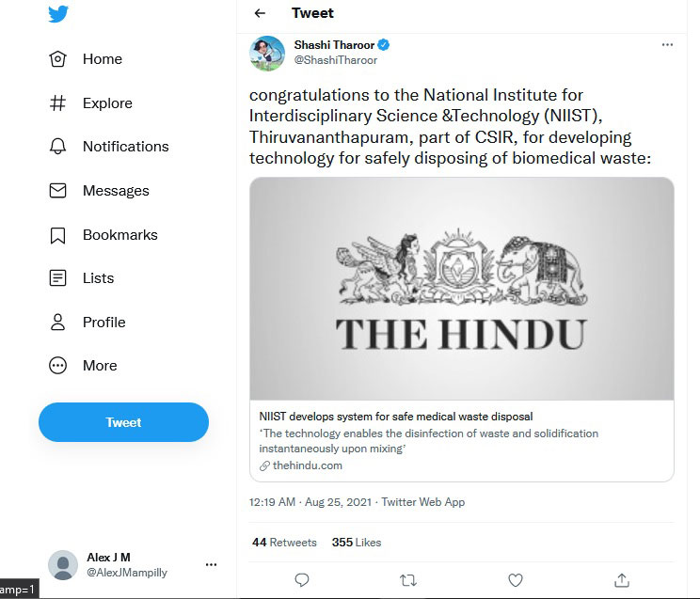Like the tweet with heart icon

click(x=515, y=580)
